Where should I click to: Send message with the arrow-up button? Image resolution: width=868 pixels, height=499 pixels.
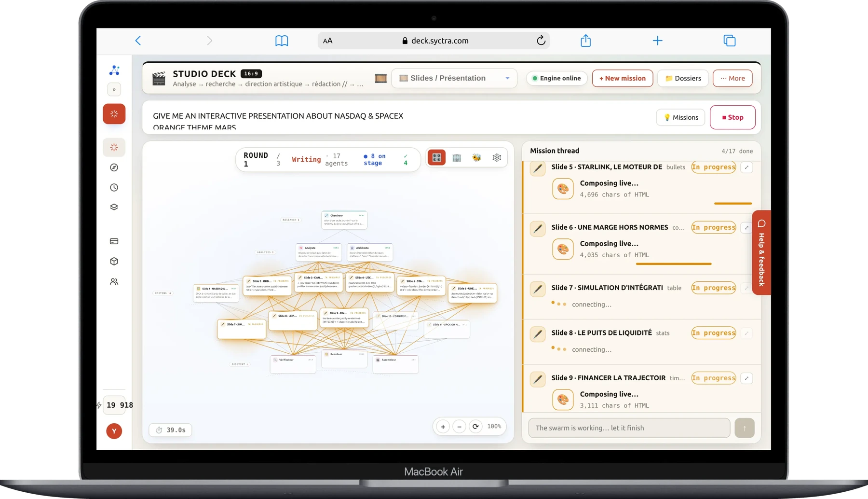click(x=744, y=428)
